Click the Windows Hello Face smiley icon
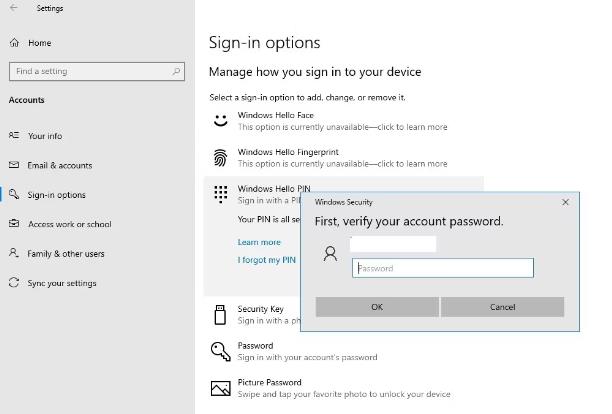Screen dimensions: 612x414 click(x=221, y=121)
